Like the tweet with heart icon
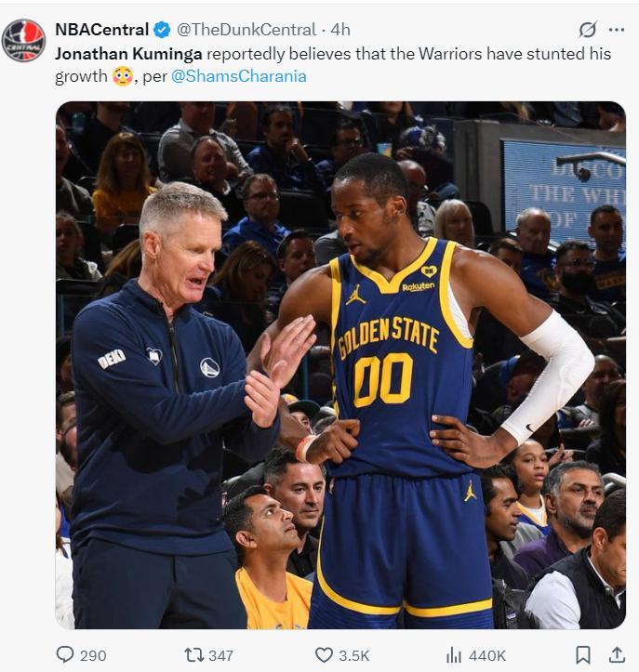Screen dimensions: 639x672 click(x=324, y=655)
